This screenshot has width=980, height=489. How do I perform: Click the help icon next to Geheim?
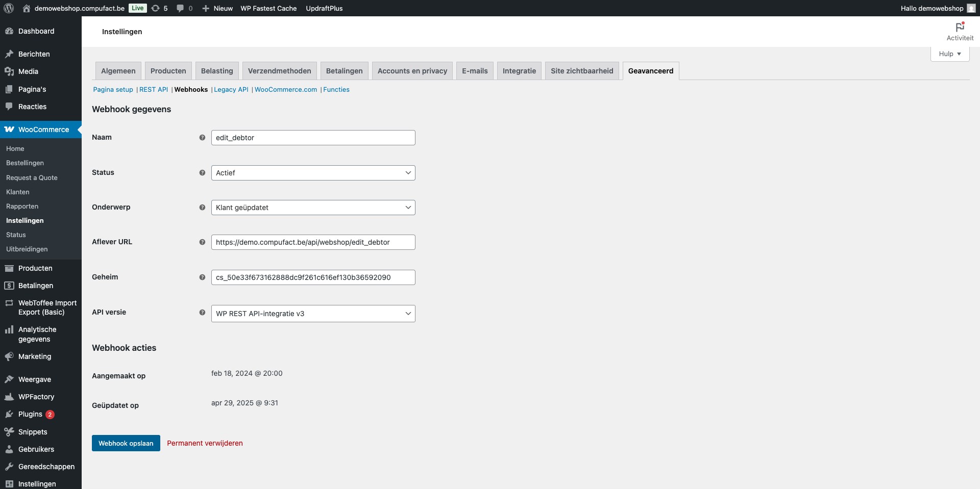click(x=202, y=277)
